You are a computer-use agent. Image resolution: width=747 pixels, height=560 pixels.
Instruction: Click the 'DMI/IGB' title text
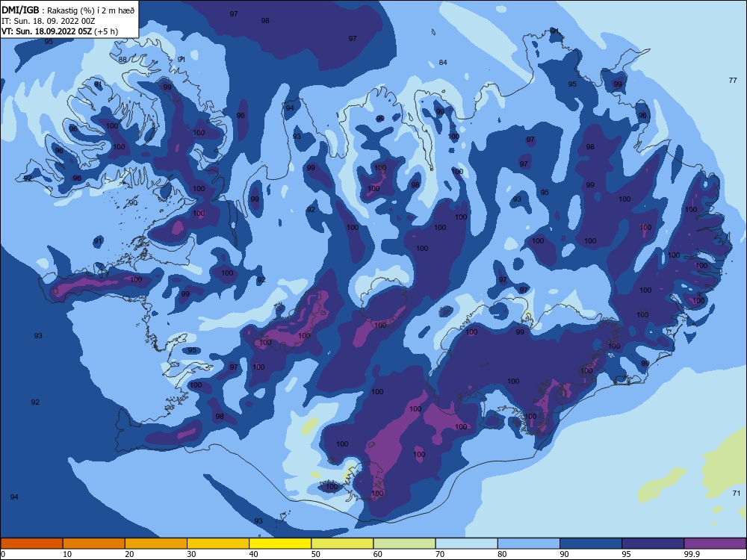pos(20,10)
